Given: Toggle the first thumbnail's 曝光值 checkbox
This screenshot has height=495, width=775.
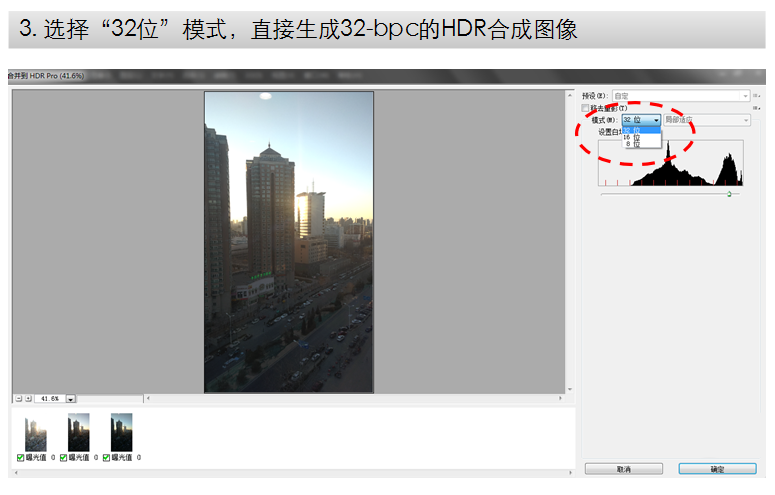Looking at the screenshot, I should coord(20,458).
